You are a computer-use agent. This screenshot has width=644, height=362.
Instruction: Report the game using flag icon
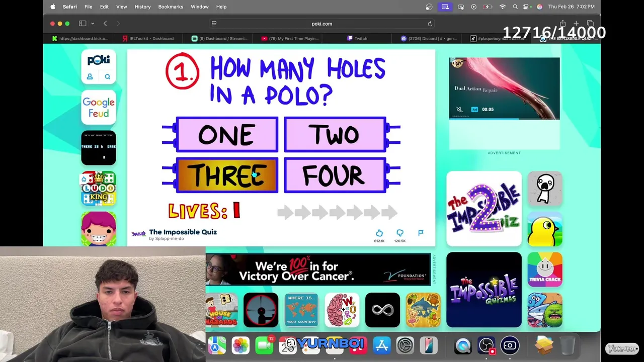click(421, 232)
